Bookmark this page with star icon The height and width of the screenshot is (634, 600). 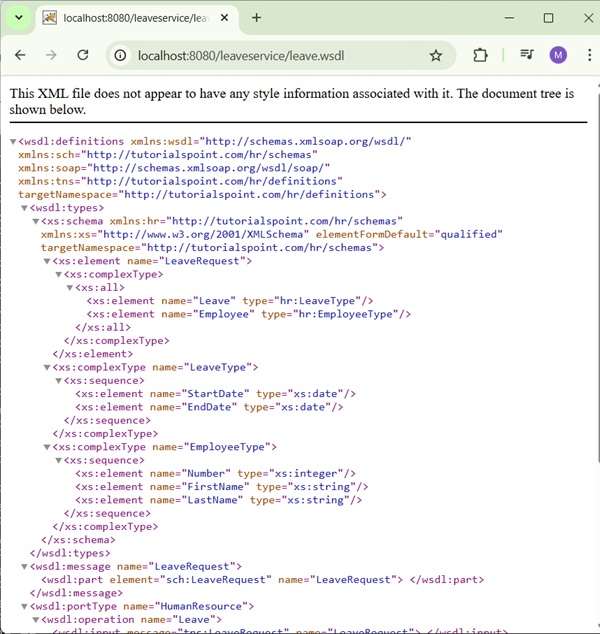(x=435, y=55)
